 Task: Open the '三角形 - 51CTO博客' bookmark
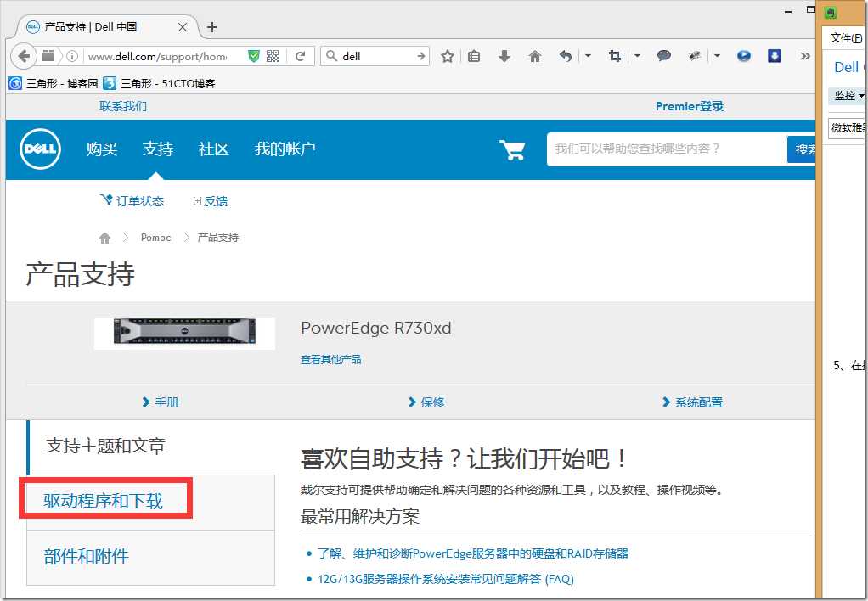click(160, 83)
